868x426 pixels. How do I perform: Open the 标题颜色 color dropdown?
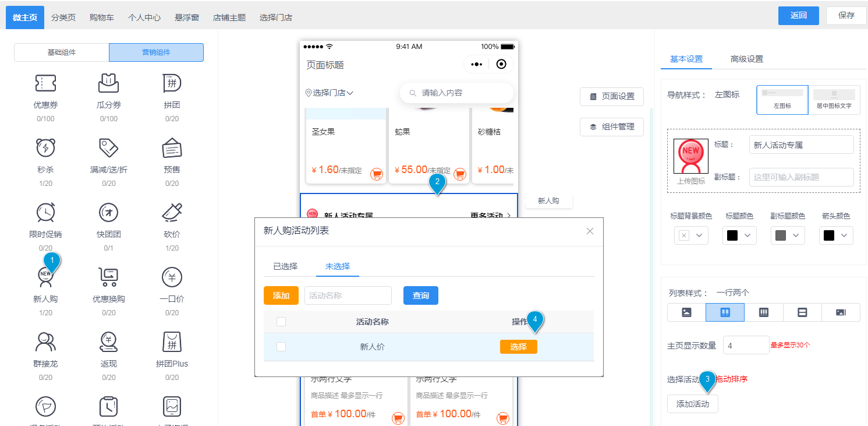tap(739, 235)
